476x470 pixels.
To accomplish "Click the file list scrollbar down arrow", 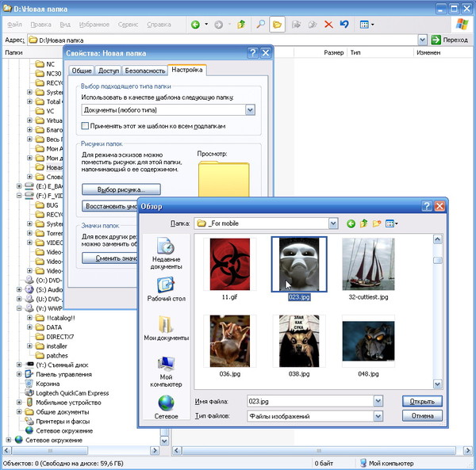I will [437, 384].
